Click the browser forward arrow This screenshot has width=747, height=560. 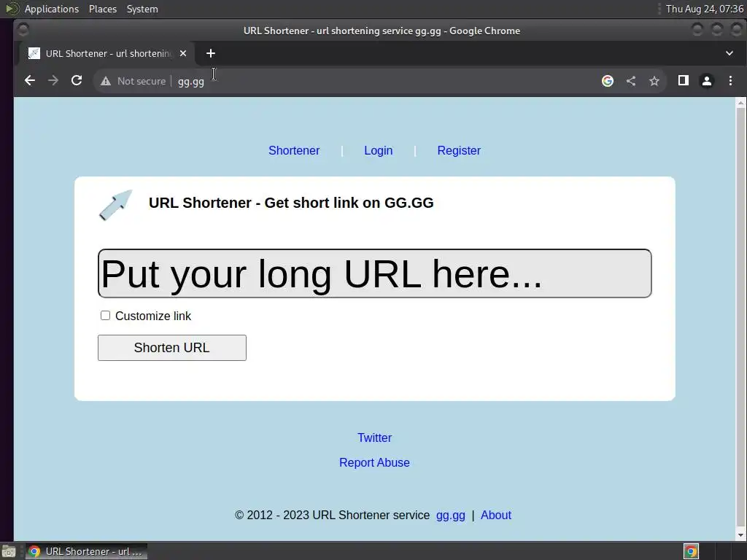(53, 80)
